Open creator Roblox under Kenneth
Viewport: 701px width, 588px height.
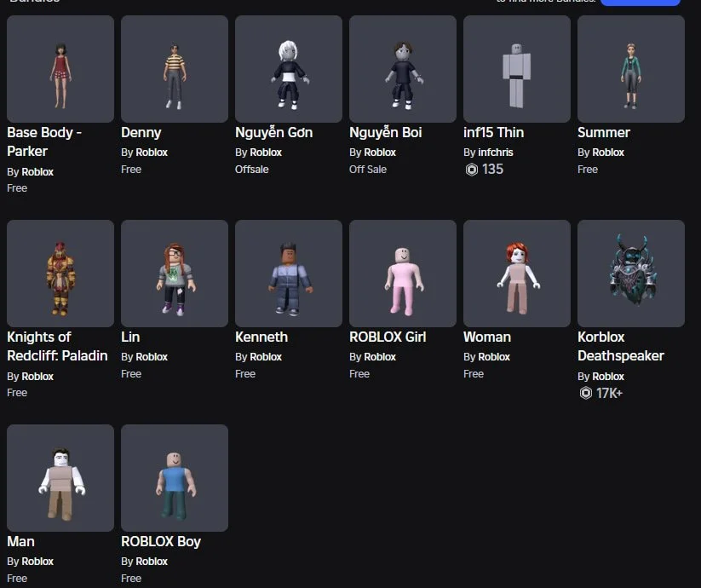tap(266, 357)
